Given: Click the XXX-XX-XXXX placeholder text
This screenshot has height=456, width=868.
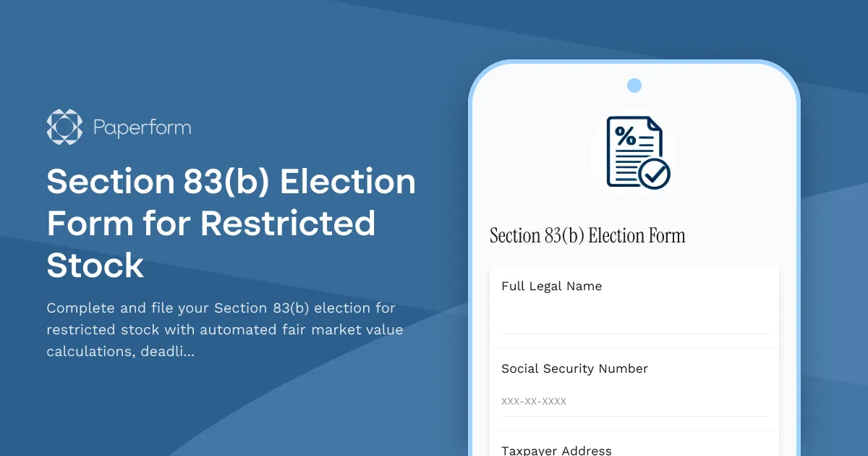Looking at the screenshot, I should pos(534,401).
